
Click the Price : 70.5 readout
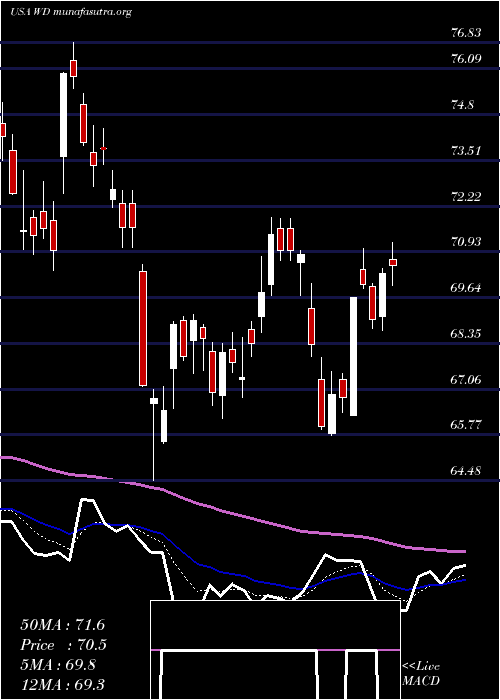[x=63, y=645]
